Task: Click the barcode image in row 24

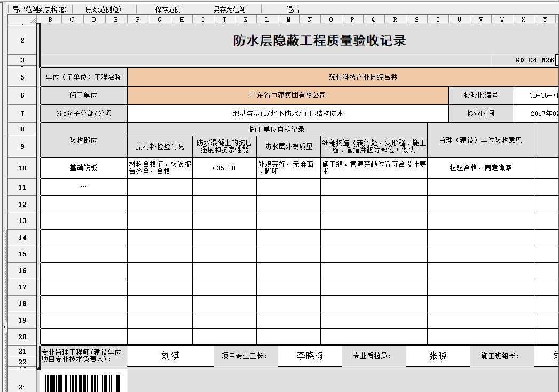Action: (x=83, y=383)
